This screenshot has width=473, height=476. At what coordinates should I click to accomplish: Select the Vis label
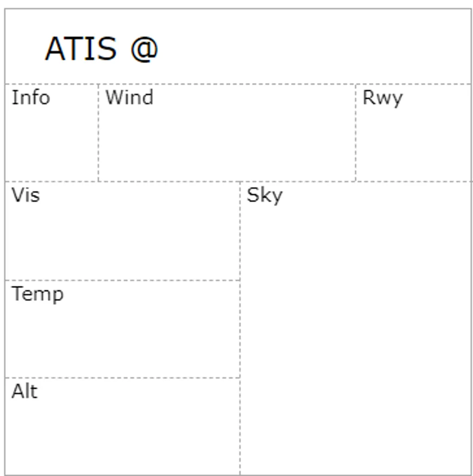(x=26, y=195)
